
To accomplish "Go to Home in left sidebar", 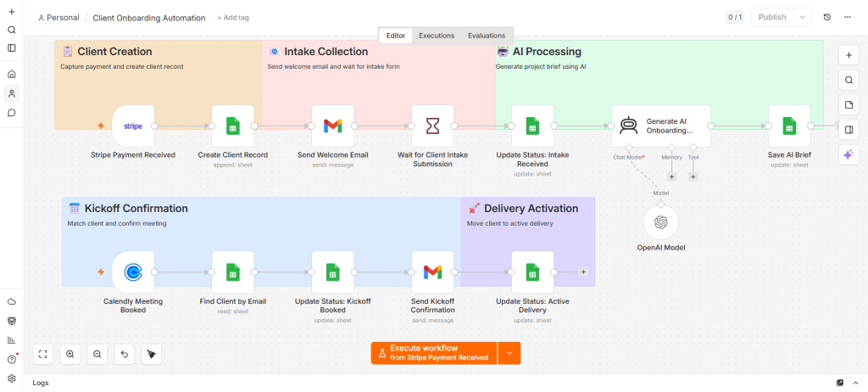I will point(12,75).
